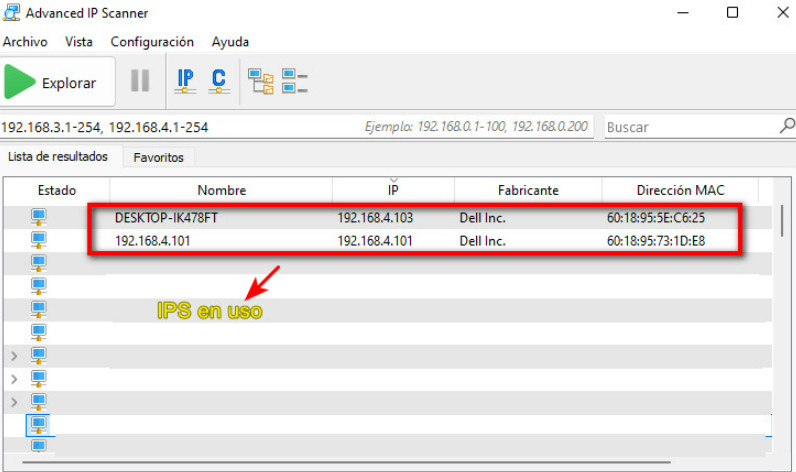Expand the first collapsed device row
This screenshot has width=796, height=472.
tap(14, 356)
